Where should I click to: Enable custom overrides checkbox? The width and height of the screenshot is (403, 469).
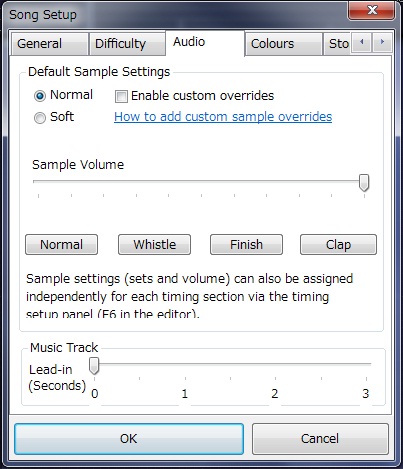(121, 96)
